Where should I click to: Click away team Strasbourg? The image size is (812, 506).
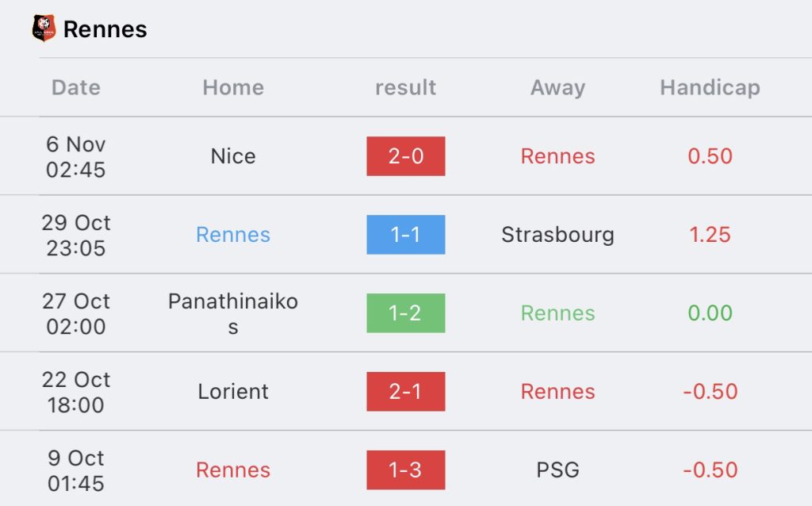pos(557,235)
